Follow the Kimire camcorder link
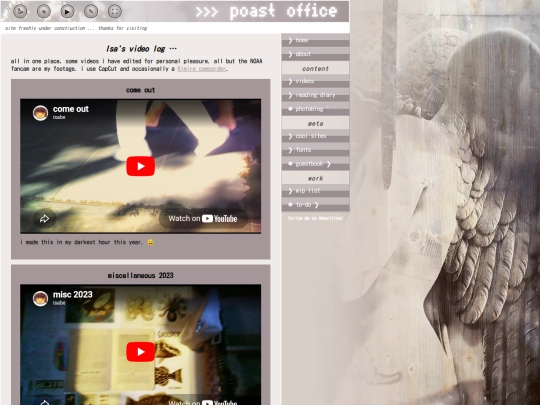 [x=201, y=69]
